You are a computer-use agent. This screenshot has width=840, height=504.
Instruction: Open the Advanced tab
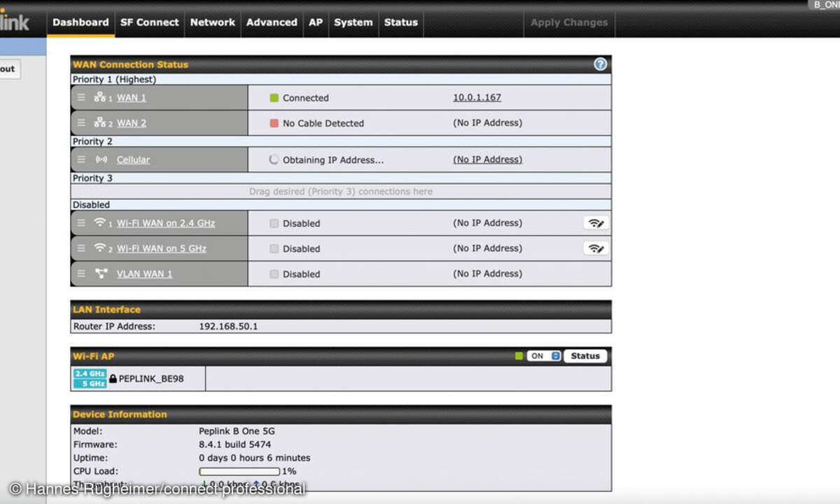(x=272, y=22)
